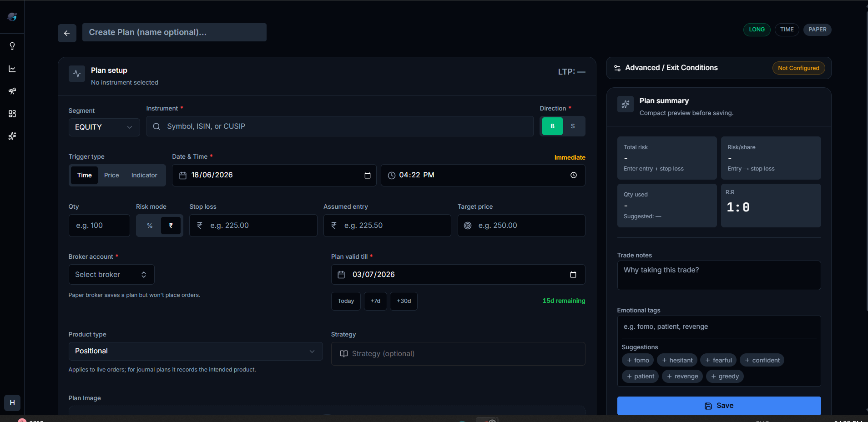Add the patient emotional tag
This screenshot has width=868, height=422.
[x=640, y=376]
